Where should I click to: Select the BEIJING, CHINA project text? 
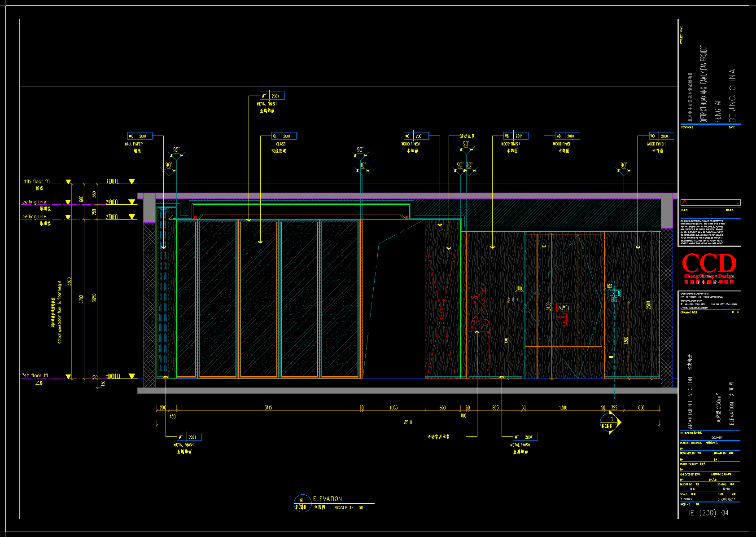[732, 95]
